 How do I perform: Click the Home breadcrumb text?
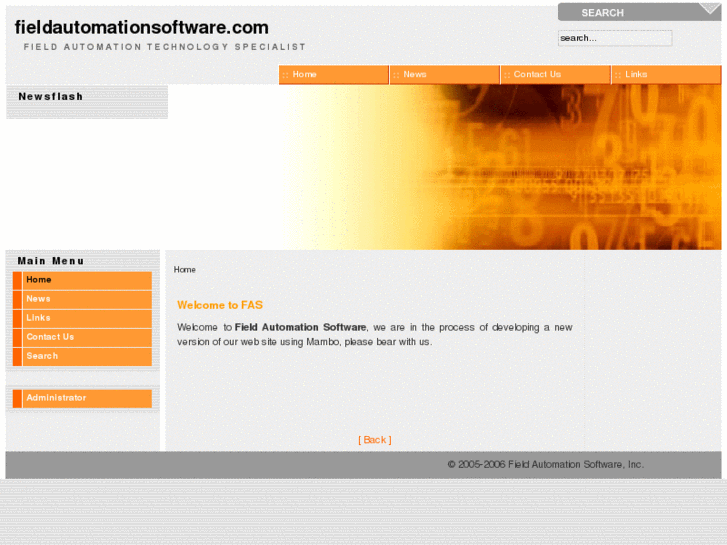pos(185,269)
